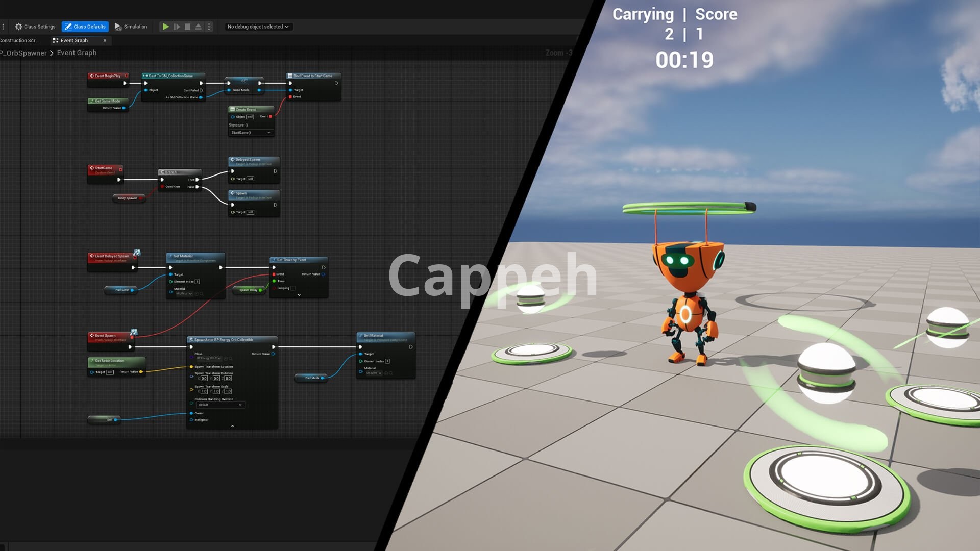Click the Branch Condition boolean pin
The width and height of the screenshot is (980, 551).
[162, 187]
